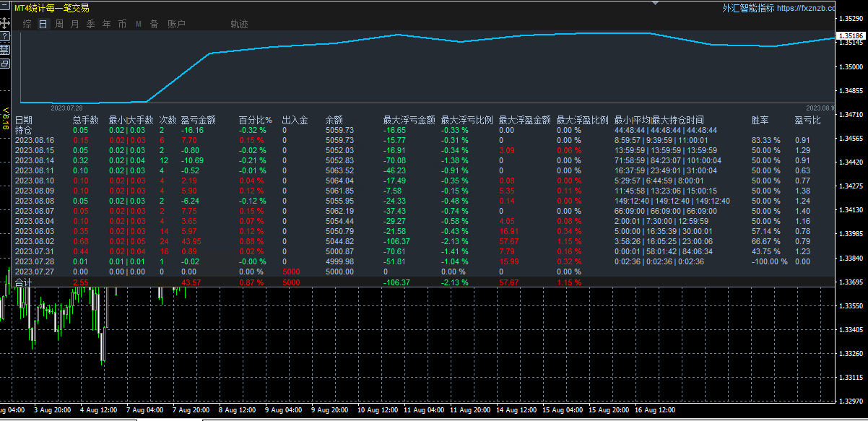Open the M magic number tab
The height and width of the screenshot is (421, 868).
click(138, 24)
